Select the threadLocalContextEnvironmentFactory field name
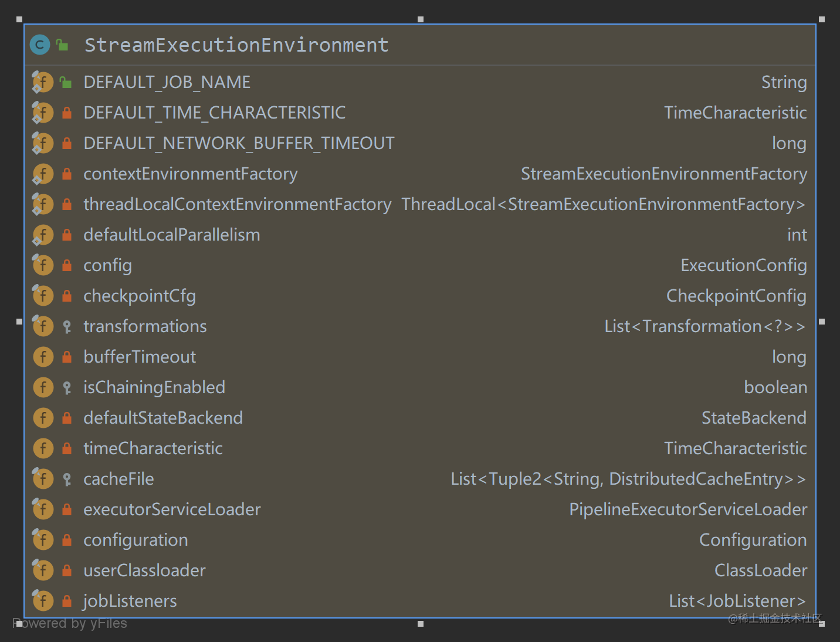Viewport: 840px width, 642px height. tap(238, 205)
